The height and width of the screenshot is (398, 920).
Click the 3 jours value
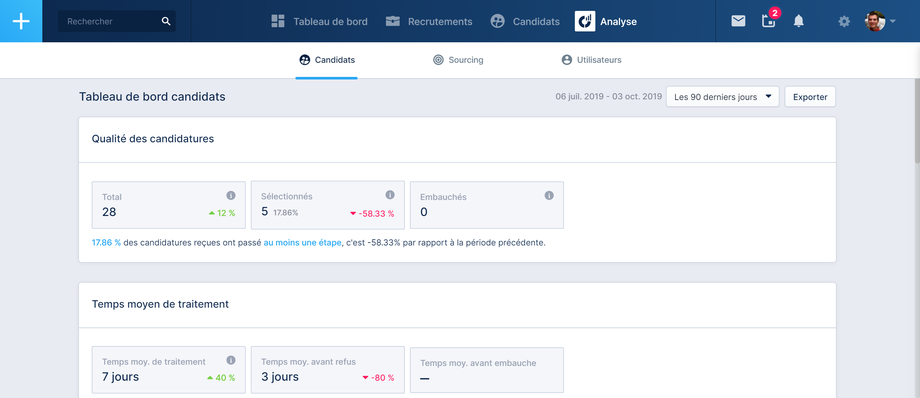[280, 377]
